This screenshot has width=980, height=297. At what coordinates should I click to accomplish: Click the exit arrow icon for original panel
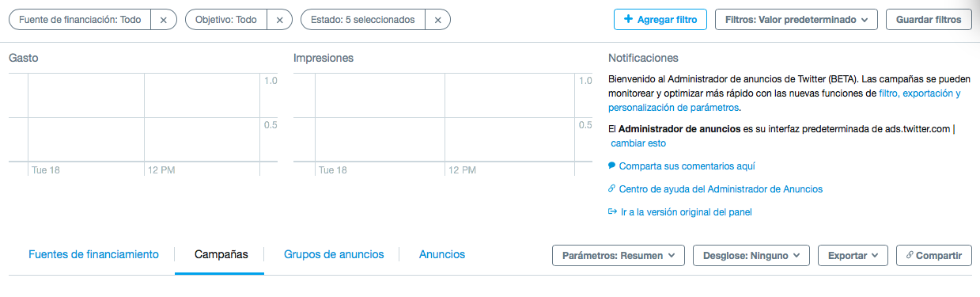[x=611, y=211]
